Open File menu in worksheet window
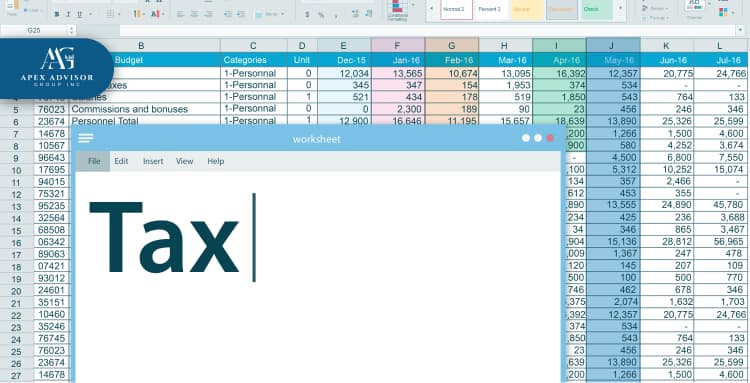750x383 pixels. (x=94, y=161)
